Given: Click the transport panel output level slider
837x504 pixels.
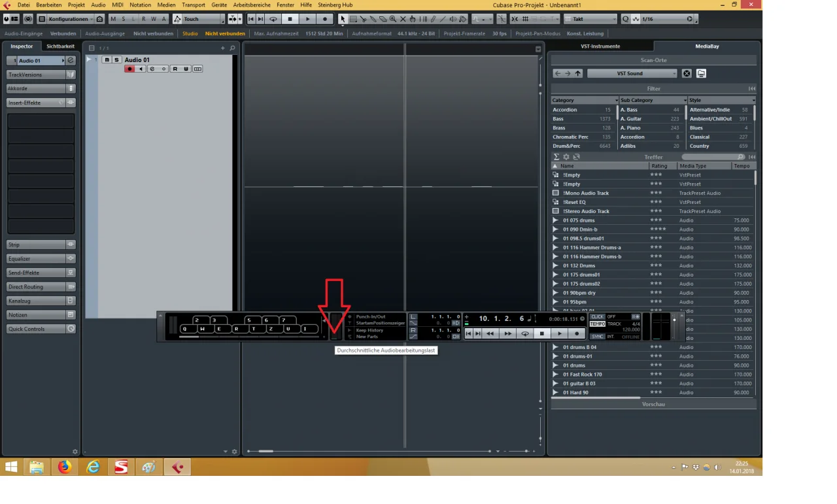Looking at the screenshot, I should point(674,326).
